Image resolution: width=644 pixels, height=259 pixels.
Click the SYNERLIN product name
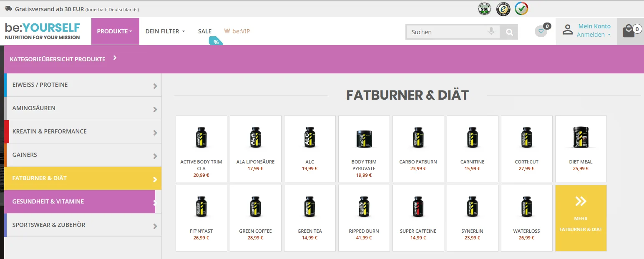[x=472, y=231]
